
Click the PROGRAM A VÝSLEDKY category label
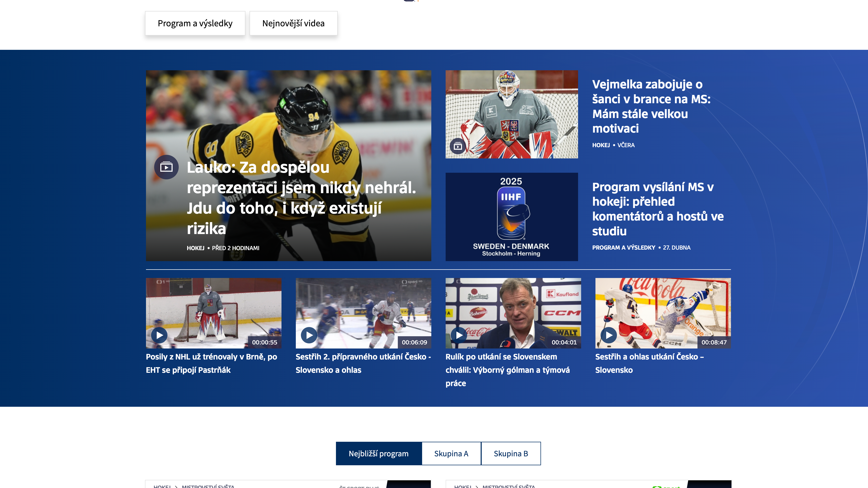click(x=624, y=248)
